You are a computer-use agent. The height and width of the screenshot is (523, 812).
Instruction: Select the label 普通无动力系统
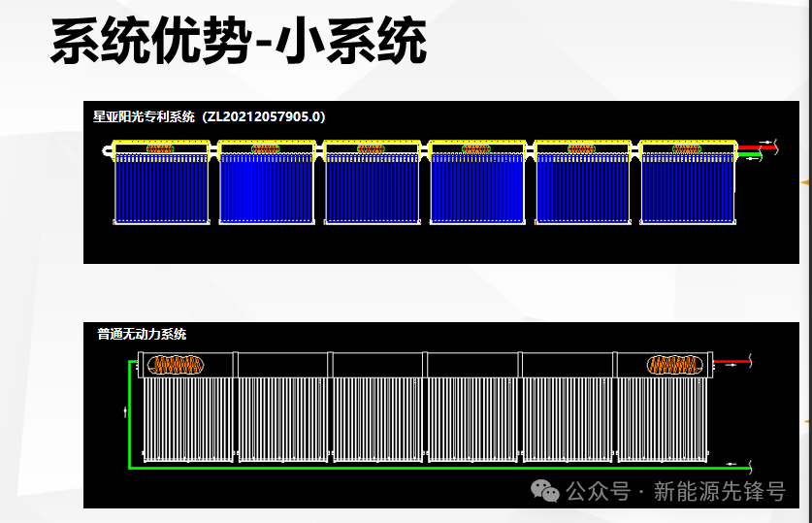[142, 334]
